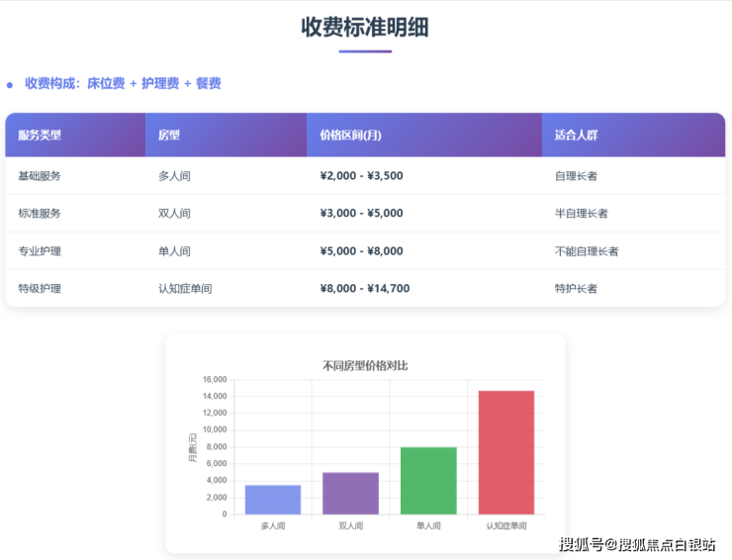This screenshot has width=732, height=560.
Task: Select the 标准服务 row label
Action: [40, 214]
